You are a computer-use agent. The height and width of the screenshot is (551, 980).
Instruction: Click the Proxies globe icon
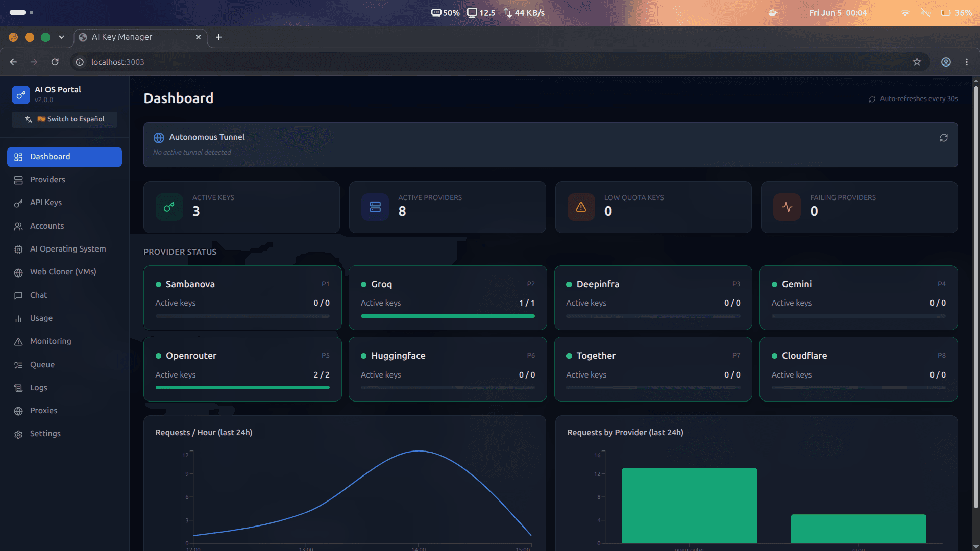18,411
